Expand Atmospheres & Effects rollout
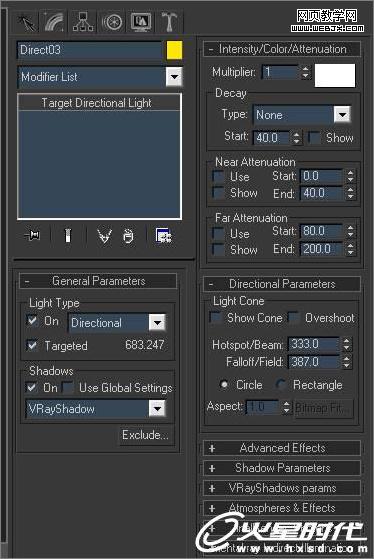This screenshot has width=374, height=559. click(x=282, y=508)
